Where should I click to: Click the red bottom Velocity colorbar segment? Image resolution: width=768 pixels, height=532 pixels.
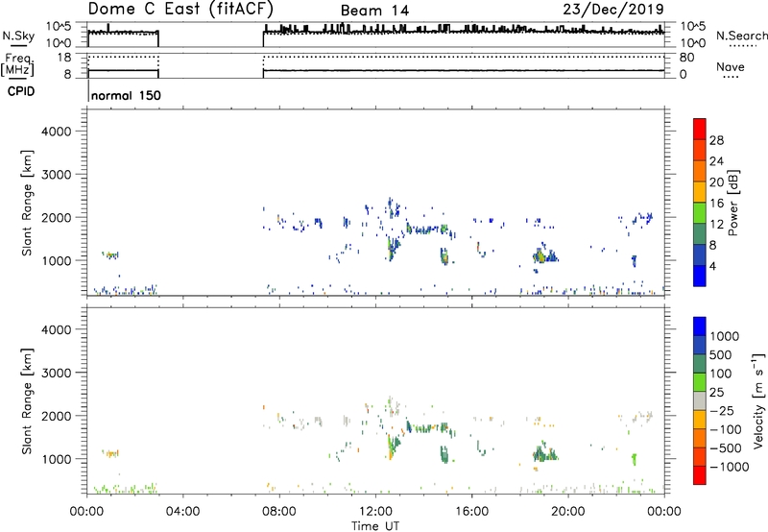(700, 475)
